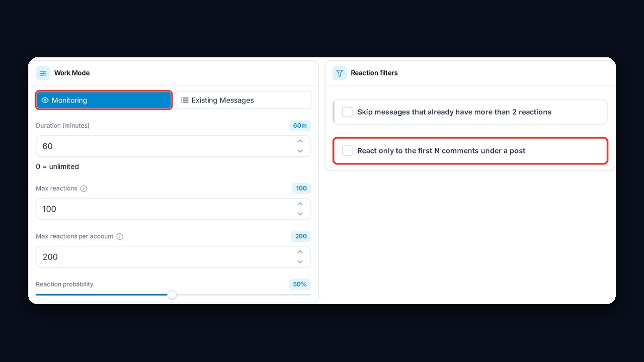Click the Work Mode sliders icon
644x362 pixels.
click(x=43, y=73)
